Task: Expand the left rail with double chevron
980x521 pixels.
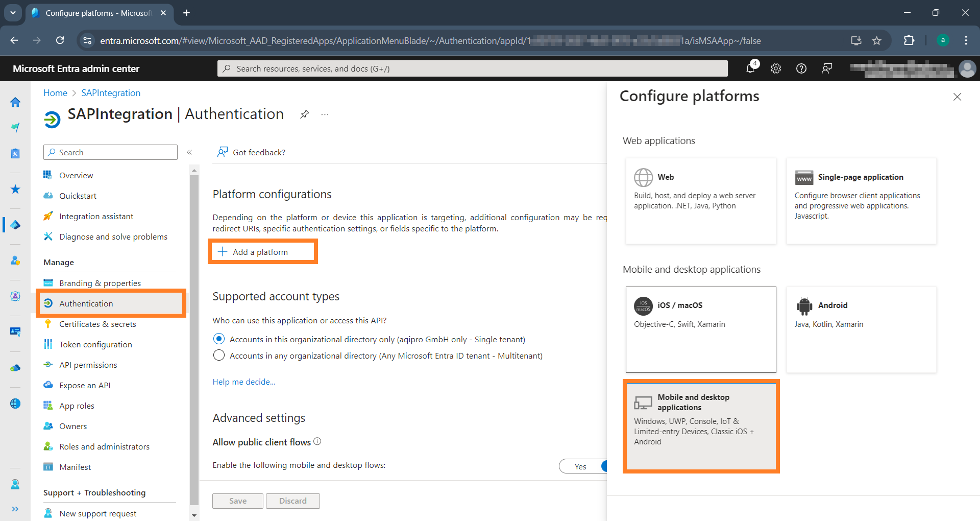Action: [15, 509]
